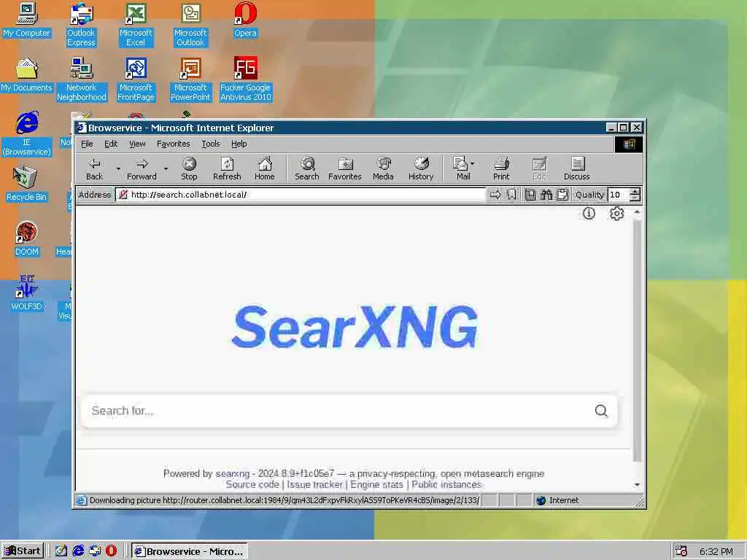
Task: Click the page scrollbar down arrow
Action: click(637, 485)
